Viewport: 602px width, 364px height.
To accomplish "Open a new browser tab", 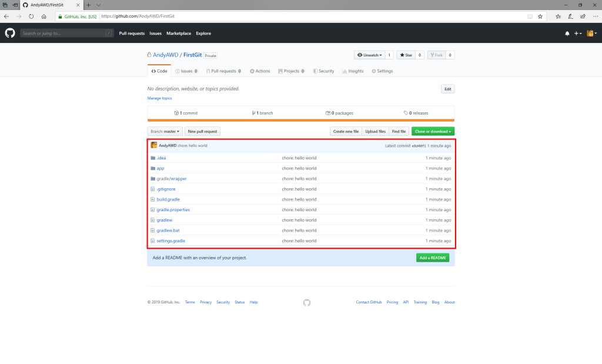I will click(x=88, y=5).
